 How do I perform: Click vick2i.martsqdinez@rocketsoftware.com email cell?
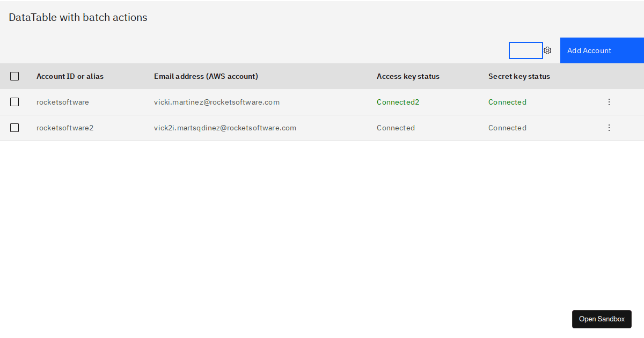point(225,128)
